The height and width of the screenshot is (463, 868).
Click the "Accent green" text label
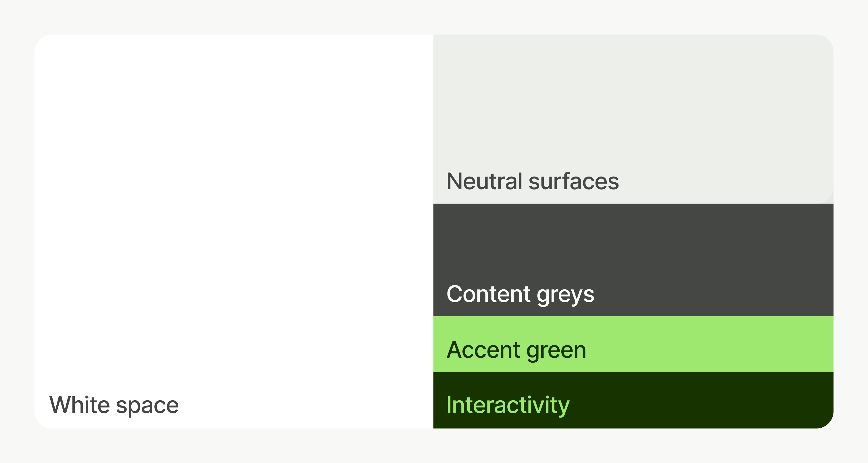(516, 350)
